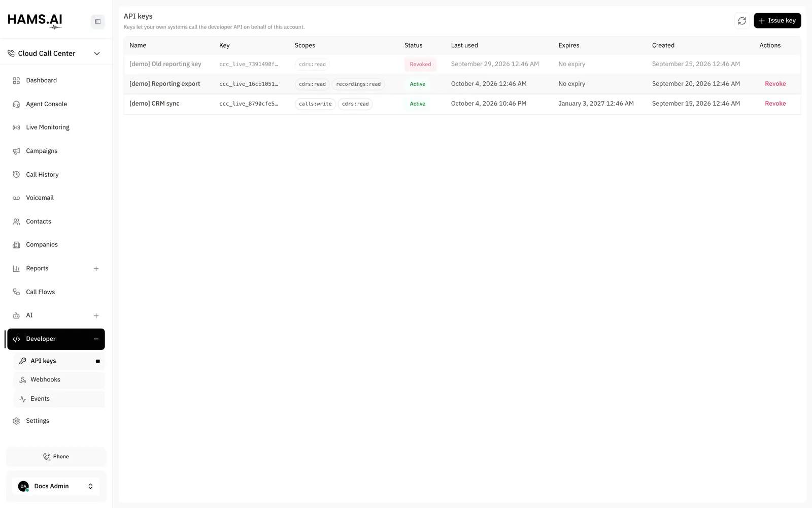This screenshot has width=812, height=508.
Task: Click the Issue key button
Action: coord(777,21)
